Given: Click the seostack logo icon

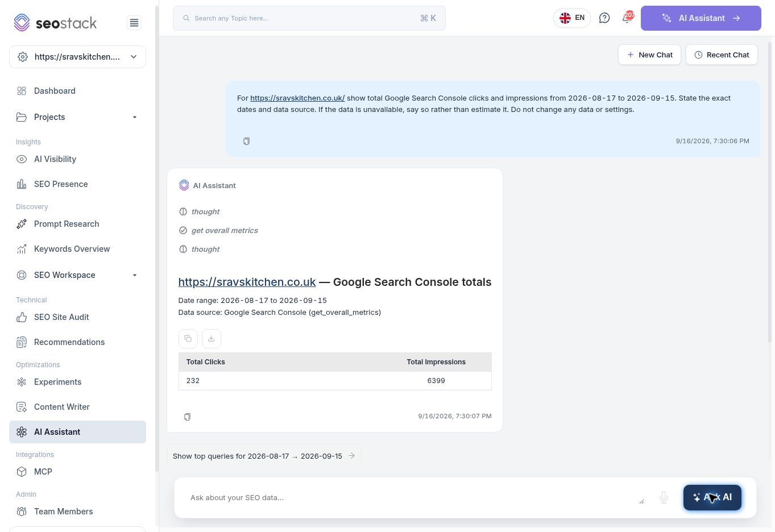Looking at the screenshot, I should click(x=22, y=23).
